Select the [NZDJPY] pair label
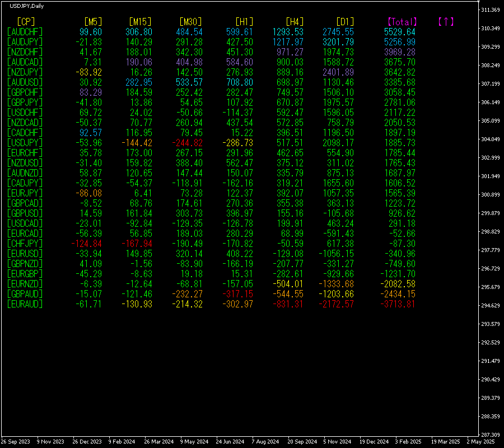The width and height of the screenshot is (504, 448). pos(25,72)
